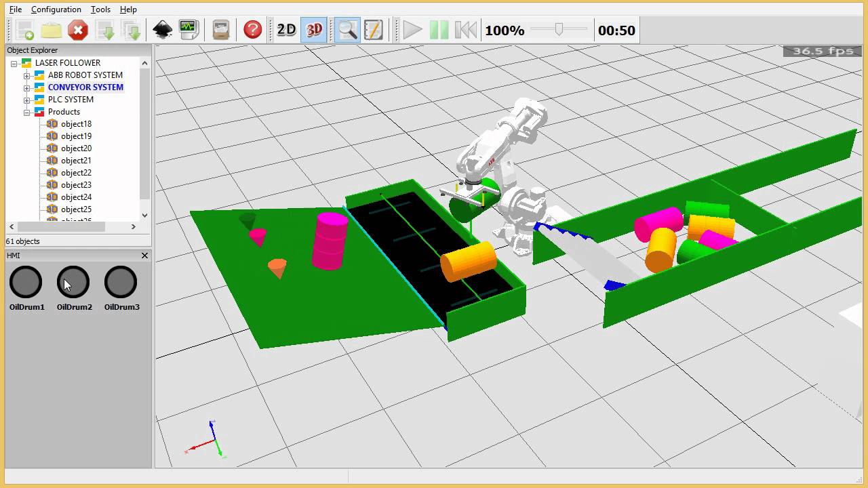Open help via the red question mark

tap(253, 30)
